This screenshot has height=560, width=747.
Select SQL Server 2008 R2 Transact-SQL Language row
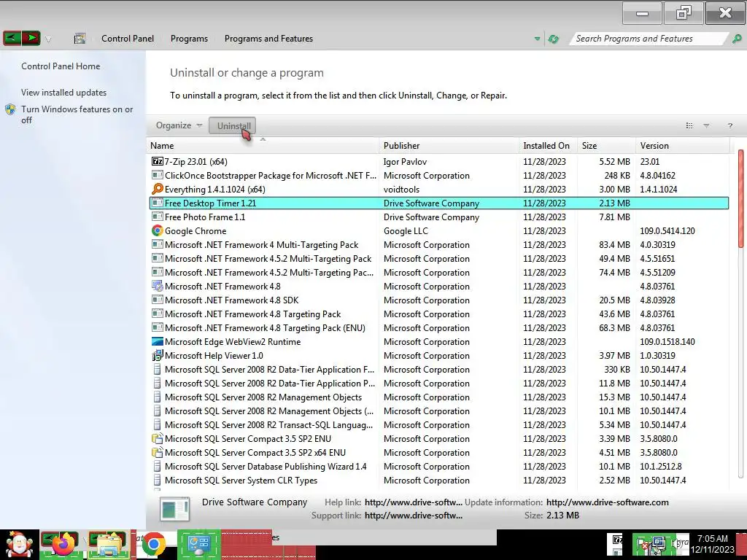[439, 425]
